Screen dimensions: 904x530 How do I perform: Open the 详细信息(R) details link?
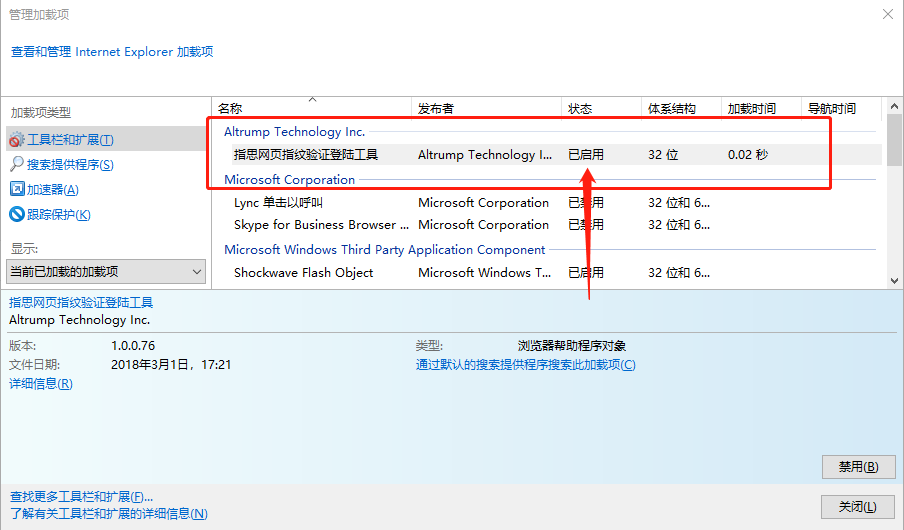(40, 384)
